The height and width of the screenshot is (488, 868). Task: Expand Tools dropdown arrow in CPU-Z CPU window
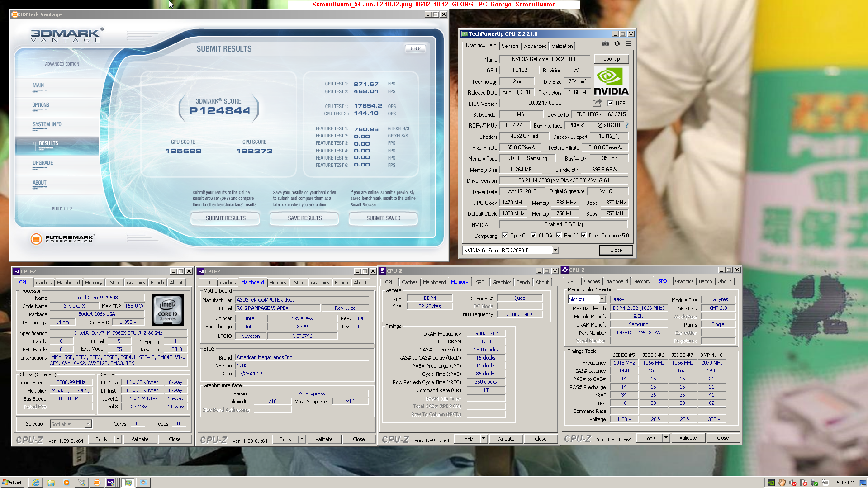click(118, 439)
